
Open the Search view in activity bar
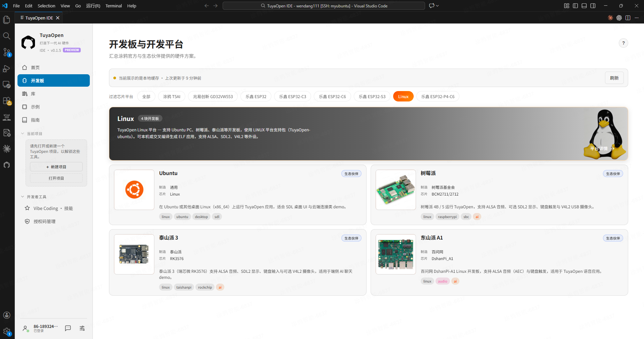7,36
